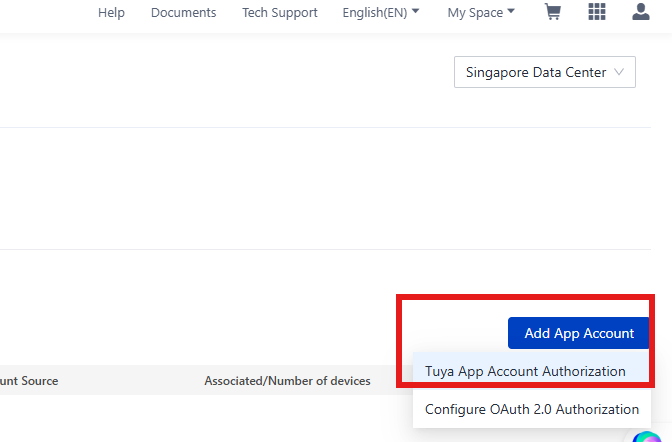Open Tech Support
The image size is (672, 442).
click(280, 12)
